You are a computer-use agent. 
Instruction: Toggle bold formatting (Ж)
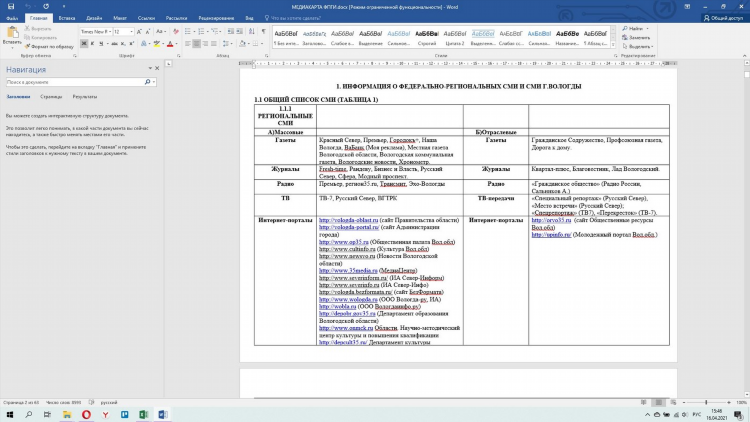pos(84,44)
